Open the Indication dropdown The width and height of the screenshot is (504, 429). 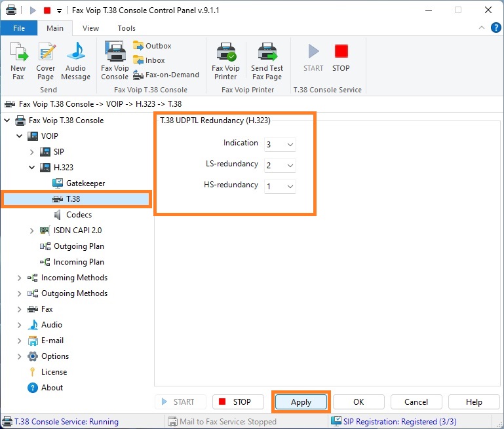coord(280,145)
